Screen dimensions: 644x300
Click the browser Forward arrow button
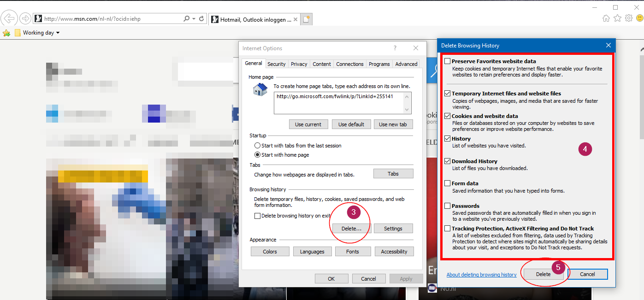point(25,18)
